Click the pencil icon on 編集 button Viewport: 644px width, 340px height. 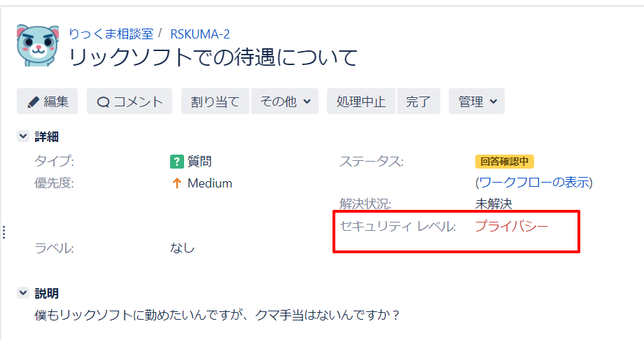[x=33, y=102]
